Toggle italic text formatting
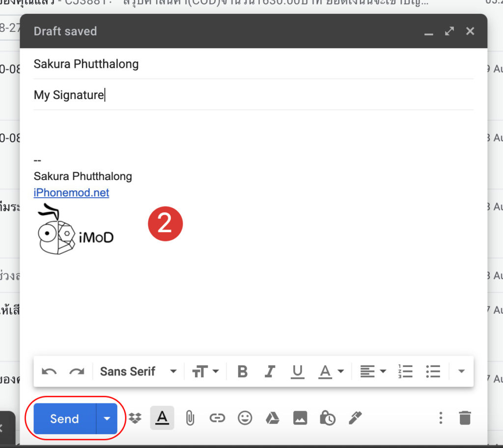503x448 pixels. coord(269,371)
